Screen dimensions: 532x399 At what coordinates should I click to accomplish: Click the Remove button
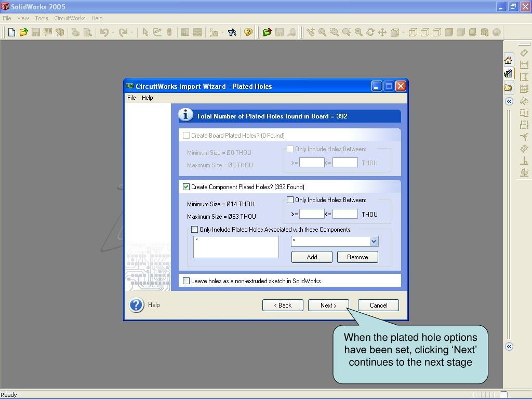click(357, 257)
